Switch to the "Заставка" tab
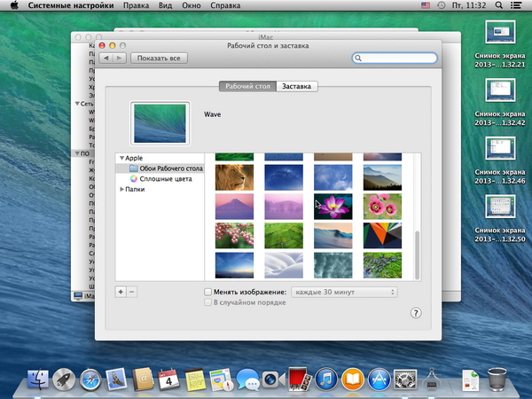Viewport: 532px width, 399px height. (x=297, y=86)
